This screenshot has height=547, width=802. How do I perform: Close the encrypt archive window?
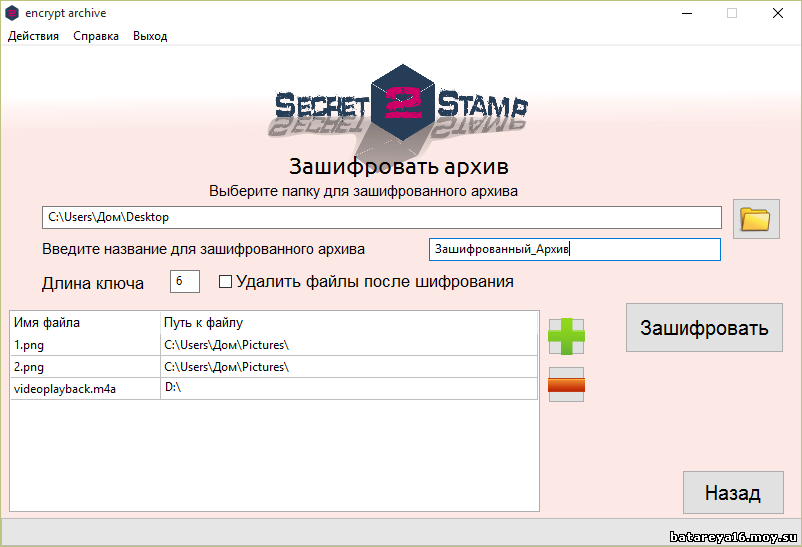(x=777, y=13)
